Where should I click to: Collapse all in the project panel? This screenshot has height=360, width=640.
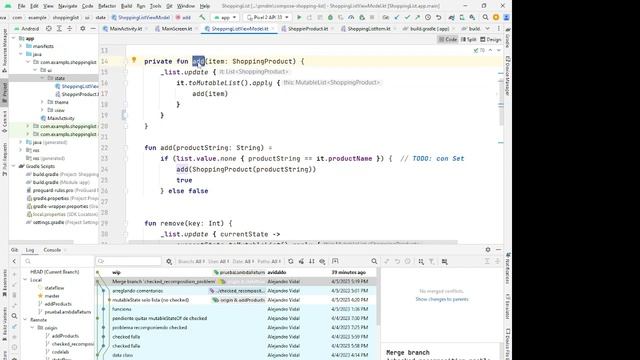pos(69,29)
